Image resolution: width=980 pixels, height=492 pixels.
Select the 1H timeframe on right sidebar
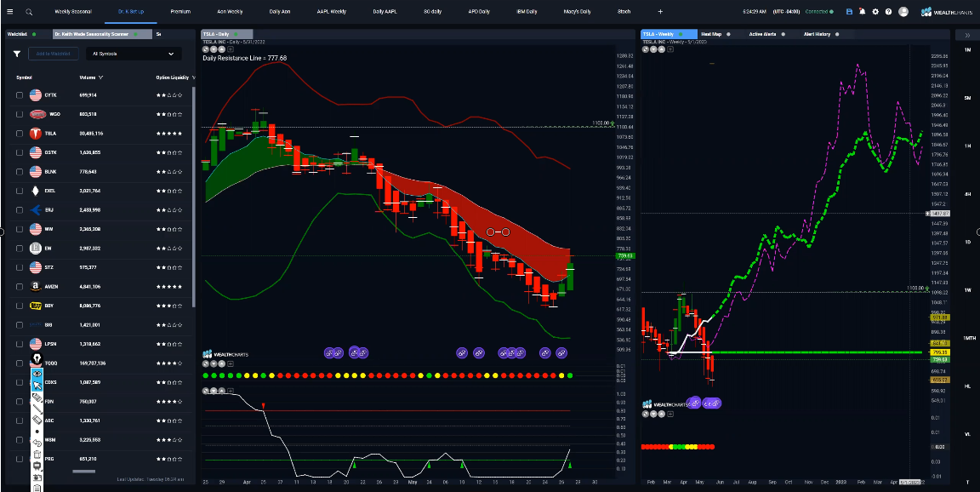[x=967, y=146]
